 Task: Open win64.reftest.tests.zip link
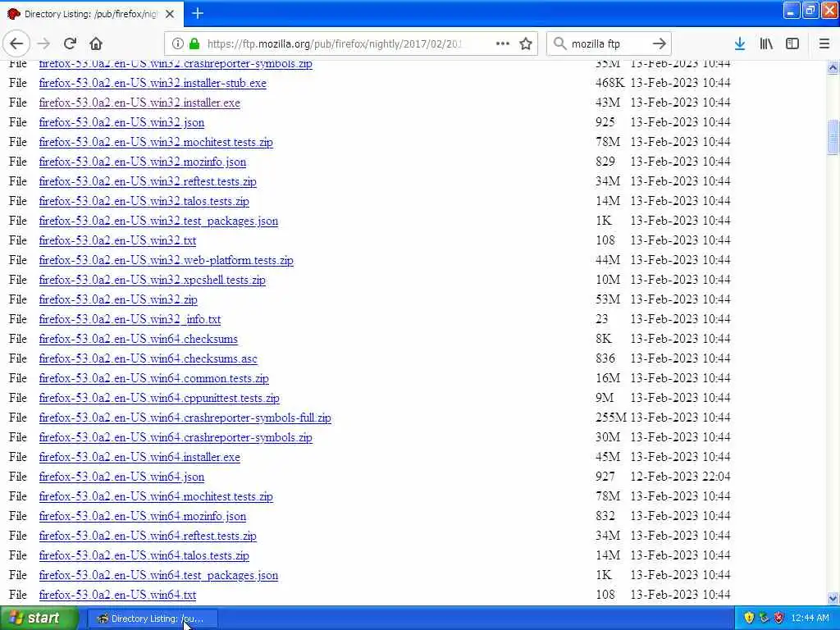[148, 536]
